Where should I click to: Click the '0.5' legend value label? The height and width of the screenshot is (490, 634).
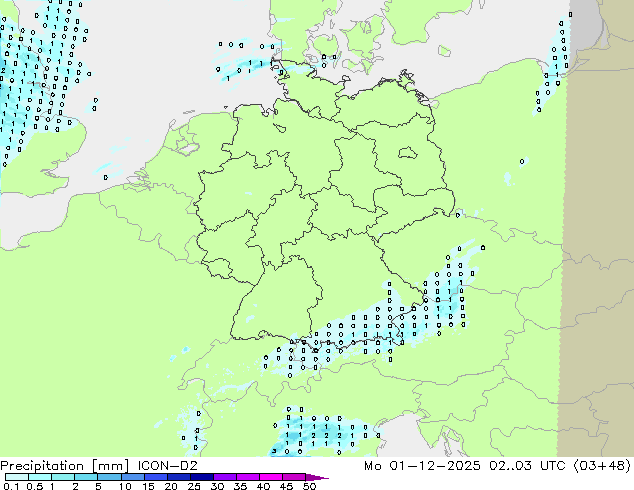pyautogui.click(x=34, y=486)
